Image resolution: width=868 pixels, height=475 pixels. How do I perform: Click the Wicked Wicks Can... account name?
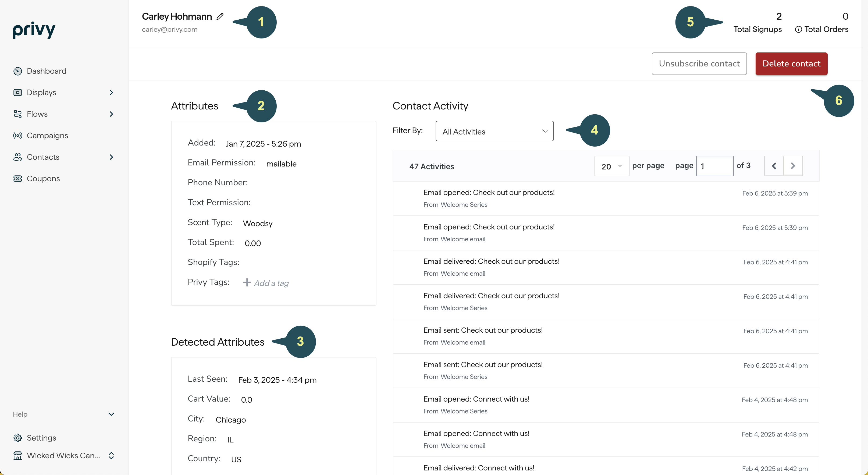tap(64, 456)
